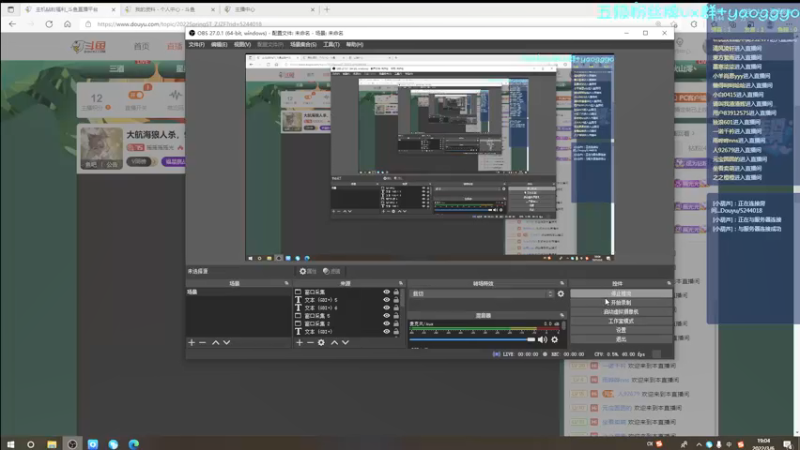Open the Windows Start menu
Viewport: 800px width, 450px height.
[x=10, y=444]
